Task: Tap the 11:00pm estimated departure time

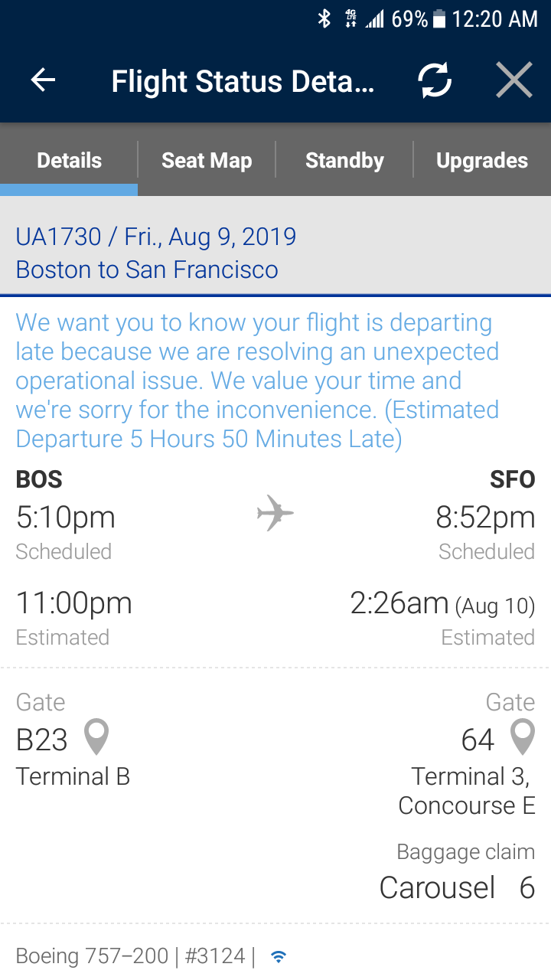Action: click(74, 603)
